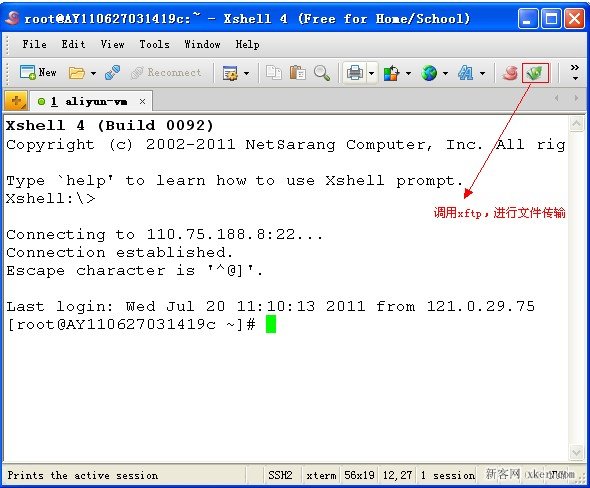The width and height of the screenshot is (590, 488).
Task: Click the Font icon
Action: [x=466, y=73]
